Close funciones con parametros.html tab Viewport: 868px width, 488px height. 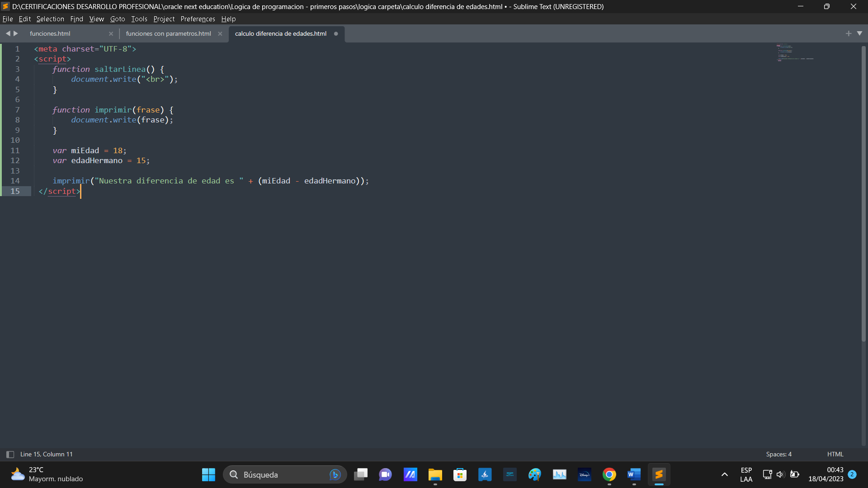coord(220,34)
